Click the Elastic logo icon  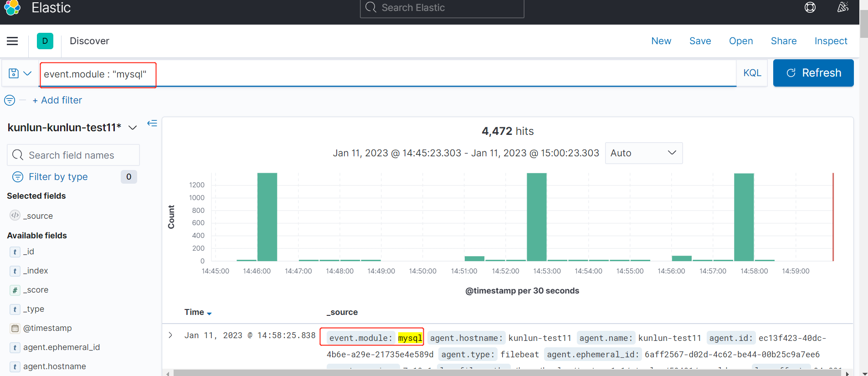coord(12,7)
